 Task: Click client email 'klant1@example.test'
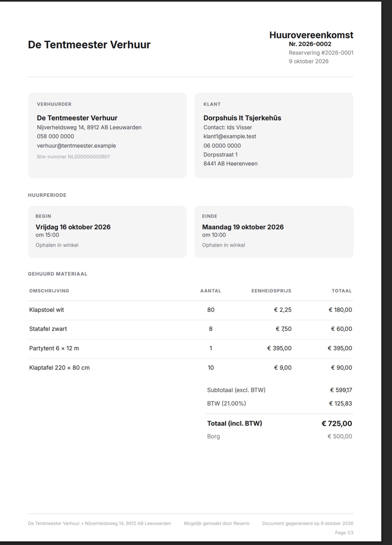click(230, 136)
